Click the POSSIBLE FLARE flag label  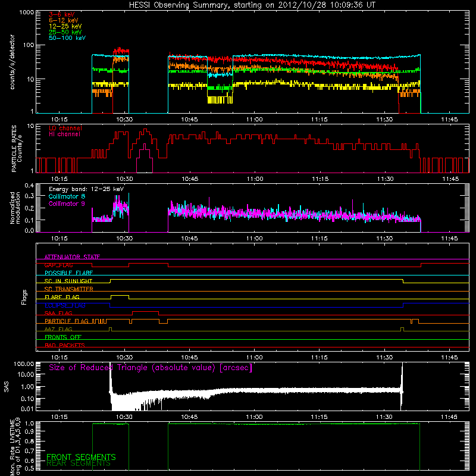pos(68,273)
